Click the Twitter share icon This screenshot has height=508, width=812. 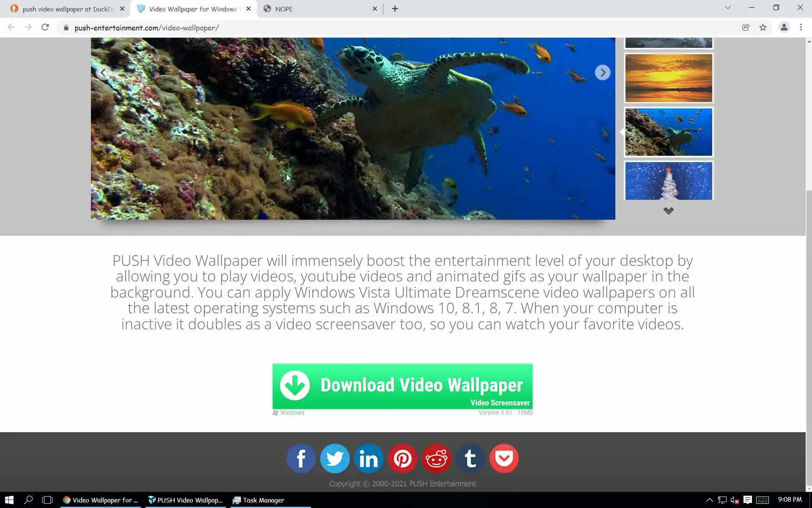335,458
